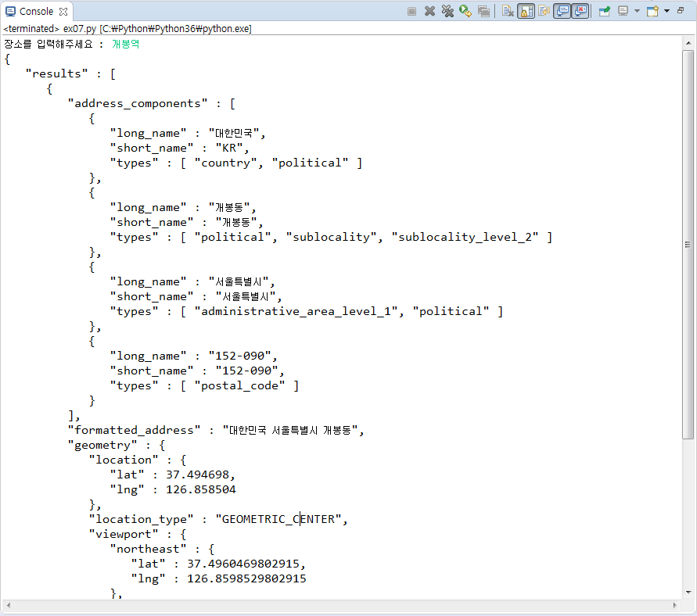Screen dimensions: 697x616
Task: Click the types line containing "country"
Action: (236, 163)
